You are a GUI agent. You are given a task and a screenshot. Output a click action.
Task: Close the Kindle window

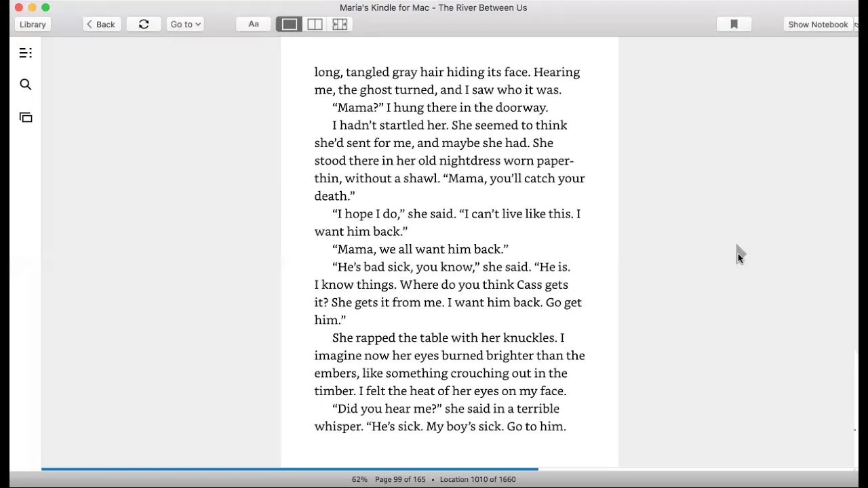point(19,7)
